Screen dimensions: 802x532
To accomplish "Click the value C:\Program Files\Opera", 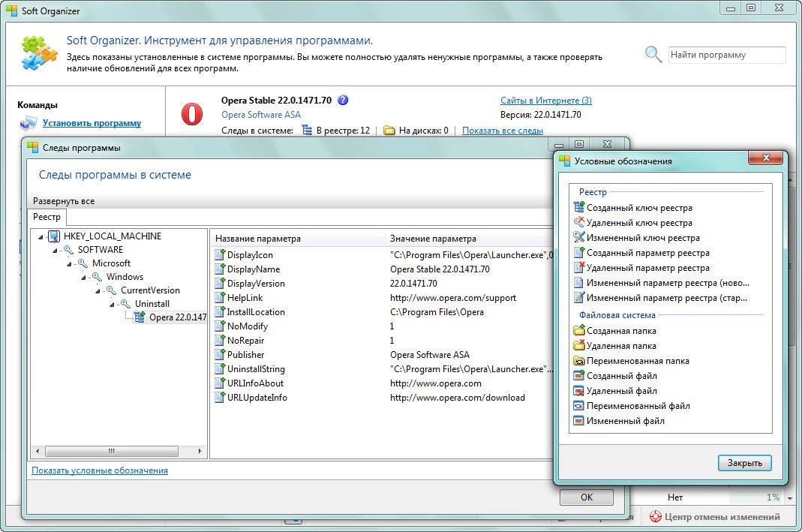I will [437, 311].
